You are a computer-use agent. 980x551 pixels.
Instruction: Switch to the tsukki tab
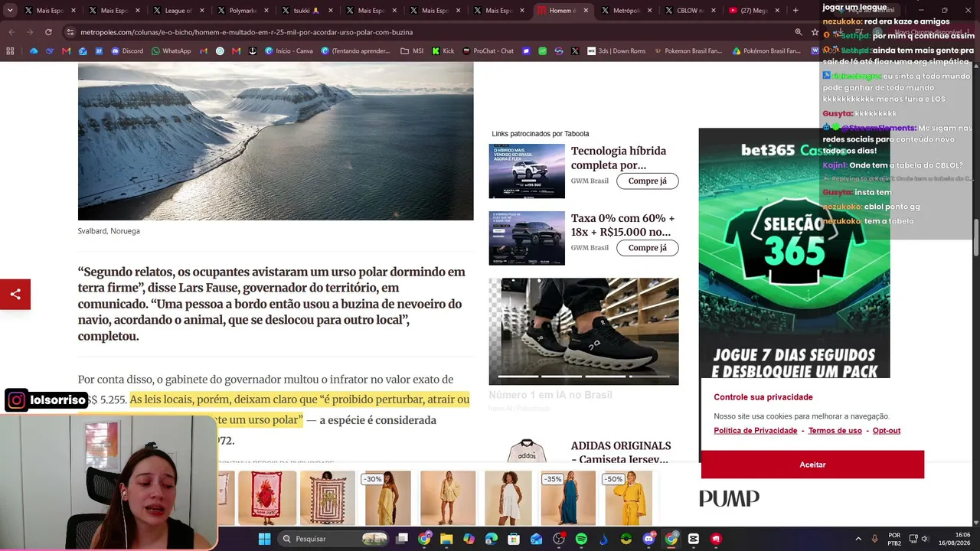tap(306, 11)
